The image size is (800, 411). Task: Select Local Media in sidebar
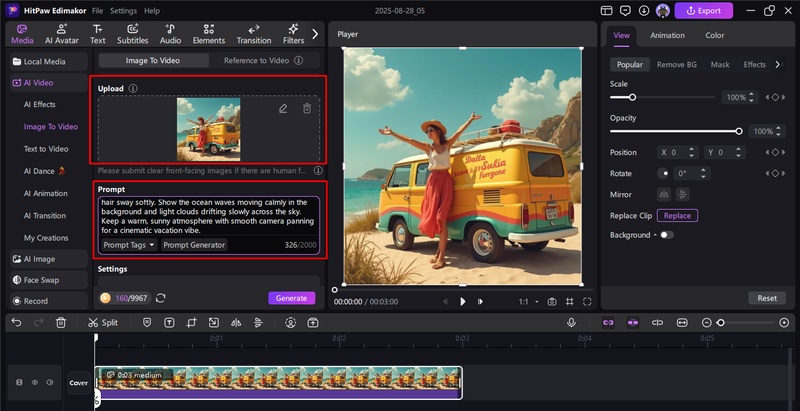tap(48, 62)
